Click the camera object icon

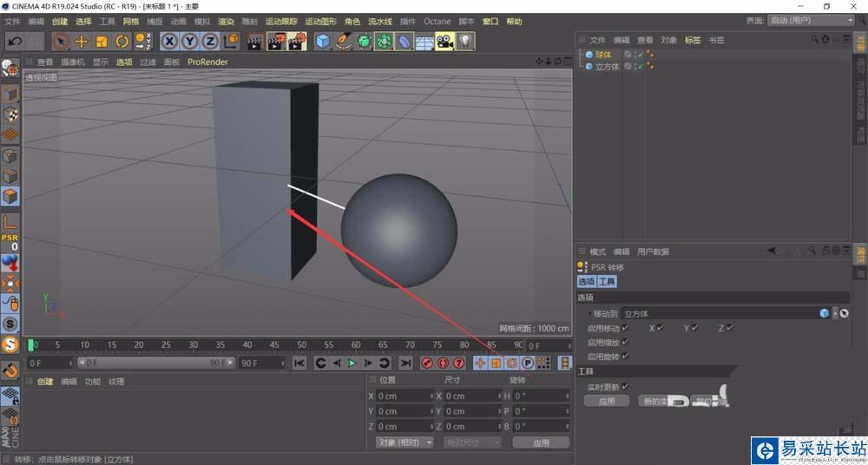click(444, 41)
